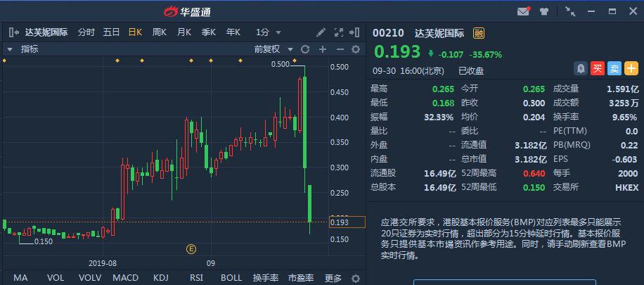Select the pencil drawing tool

(321, 32)
